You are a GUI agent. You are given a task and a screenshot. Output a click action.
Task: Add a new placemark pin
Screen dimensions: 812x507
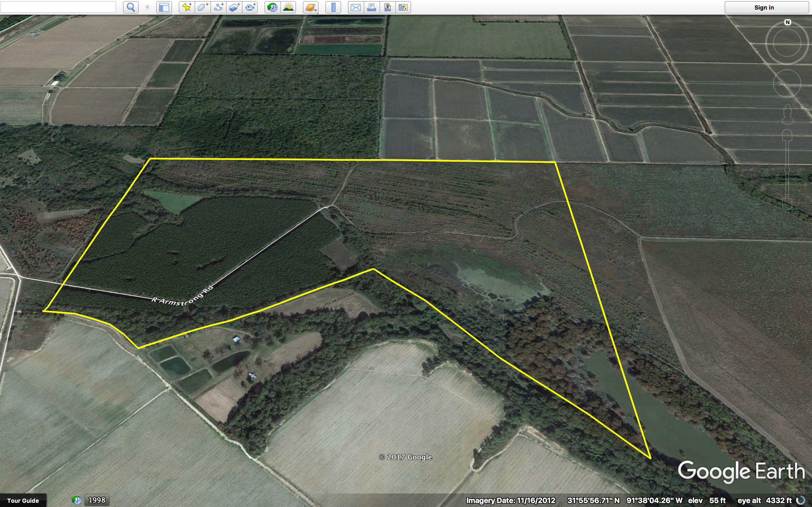click(187, 7)
